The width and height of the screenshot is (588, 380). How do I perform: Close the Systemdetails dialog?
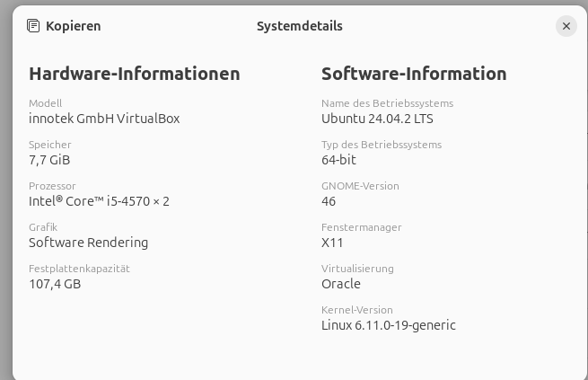point(566,26)
